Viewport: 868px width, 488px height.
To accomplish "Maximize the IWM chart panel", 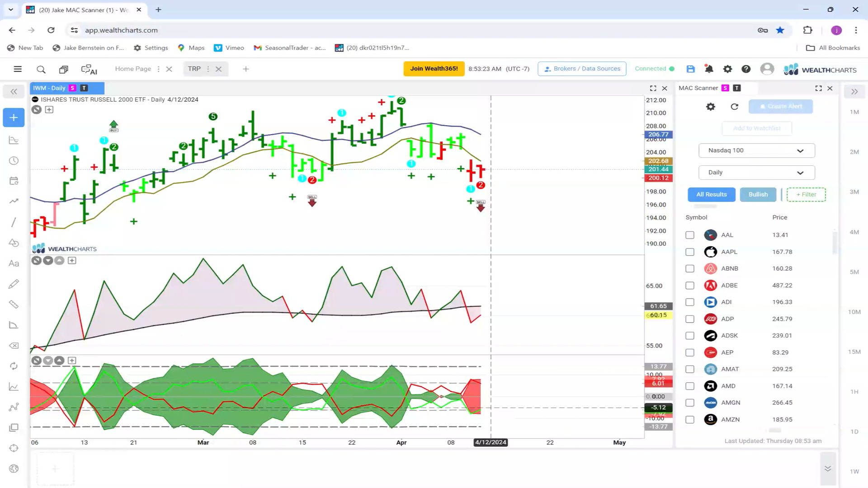I will [x=653, y=88].
